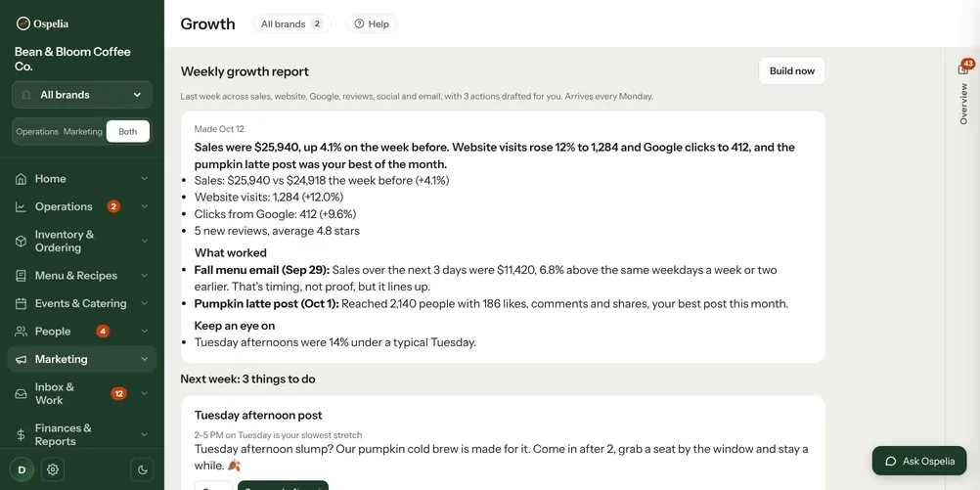Expand the Finances & Reports chevron

pyautogui.click(x=145, y=434)
